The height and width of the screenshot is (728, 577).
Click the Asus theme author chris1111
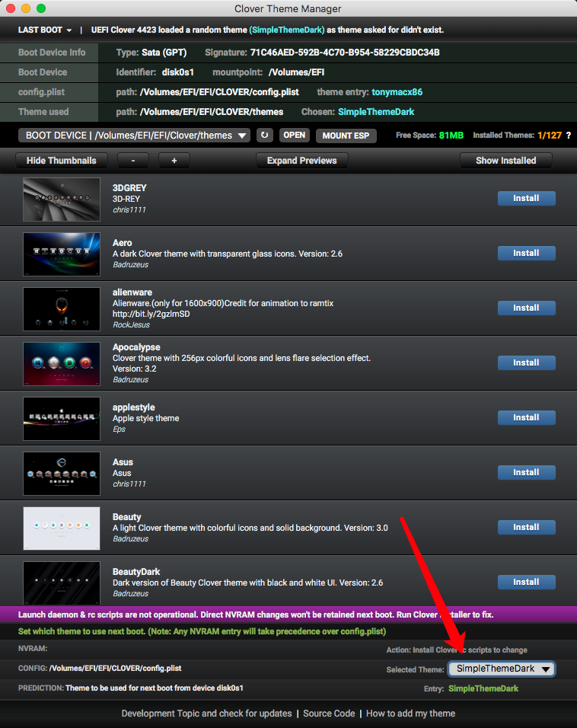point(129,484)
